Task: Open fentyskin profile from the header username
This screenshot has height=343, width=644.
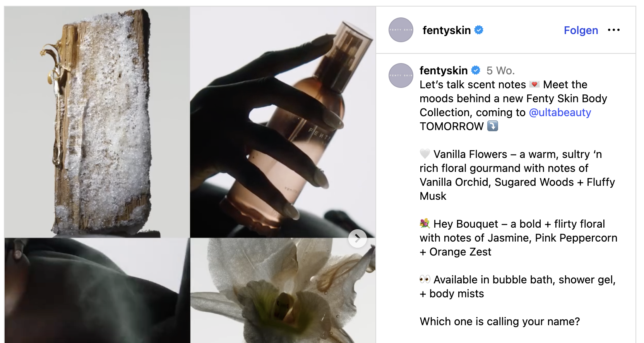Action: [447, 30]
